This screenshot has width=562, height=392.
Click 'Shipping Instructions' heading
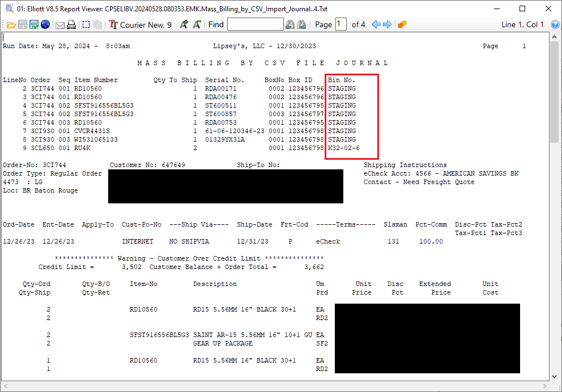pyautogui.click(x=405, y=165)
